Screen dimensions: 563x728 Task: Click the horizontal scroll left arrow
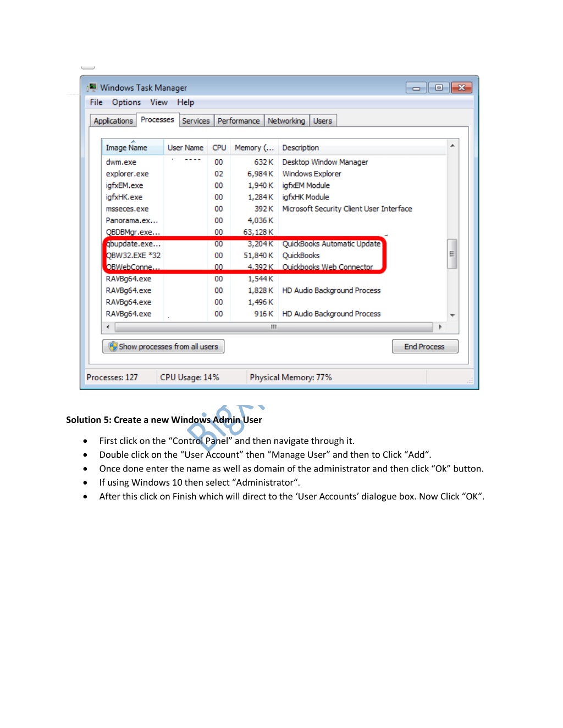tap(108, 327)
